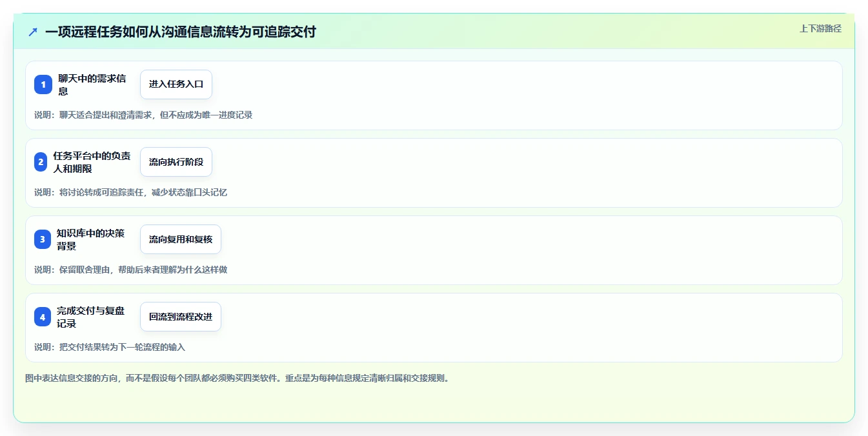The height and width of the screenshot is (436, 868).
Task: Click the 进入任务入口 button
Action: pyautogui.click(x=176, y=84)
